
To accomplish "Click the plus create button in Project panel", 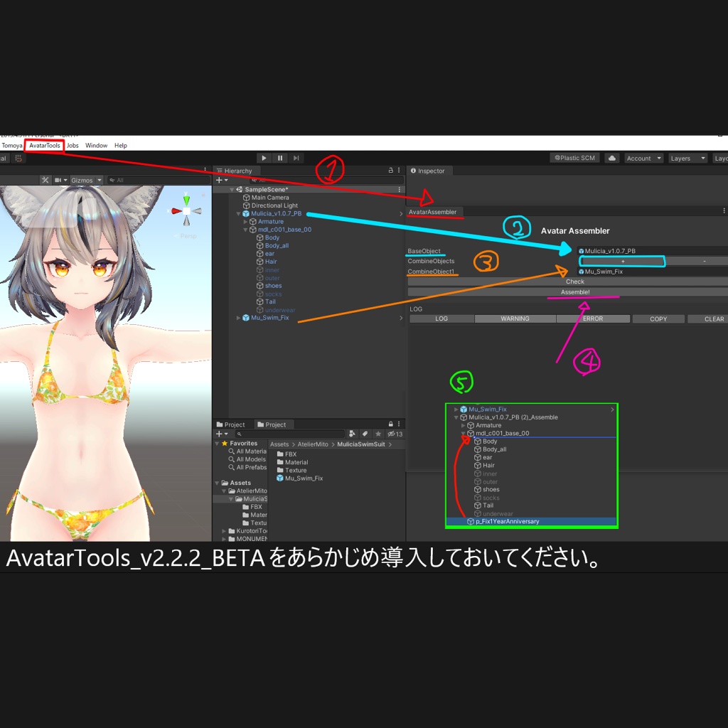I will pyautogui.click(x=222, y=434).
